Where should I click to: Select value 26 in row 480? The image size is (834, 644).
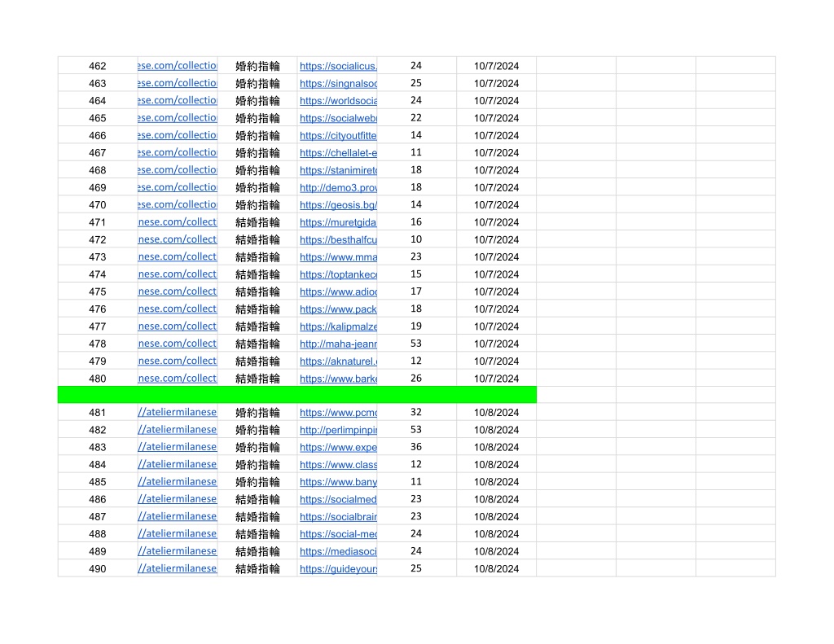tap(416, 378)
